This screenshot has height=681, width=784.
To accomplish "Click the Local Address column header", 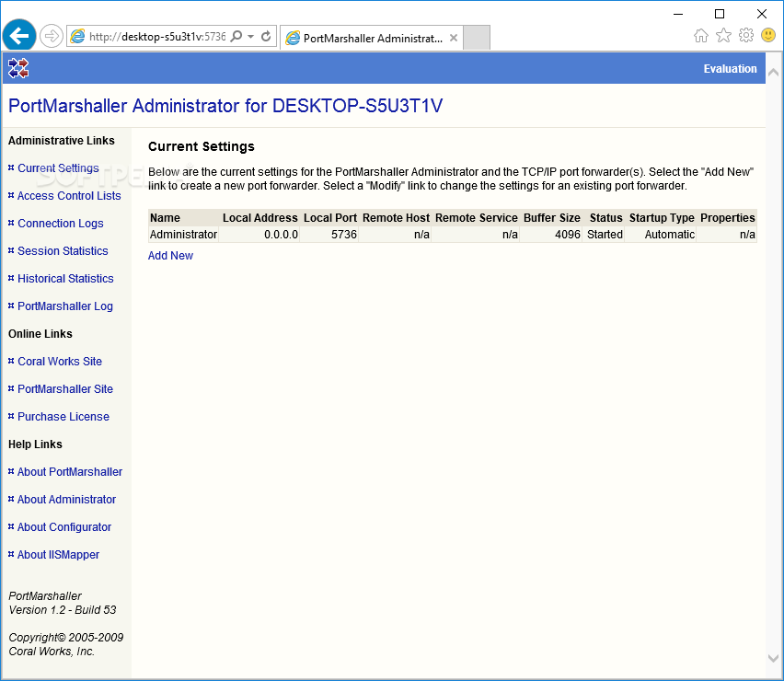I will pyautogui.click(x=260, y=218).
